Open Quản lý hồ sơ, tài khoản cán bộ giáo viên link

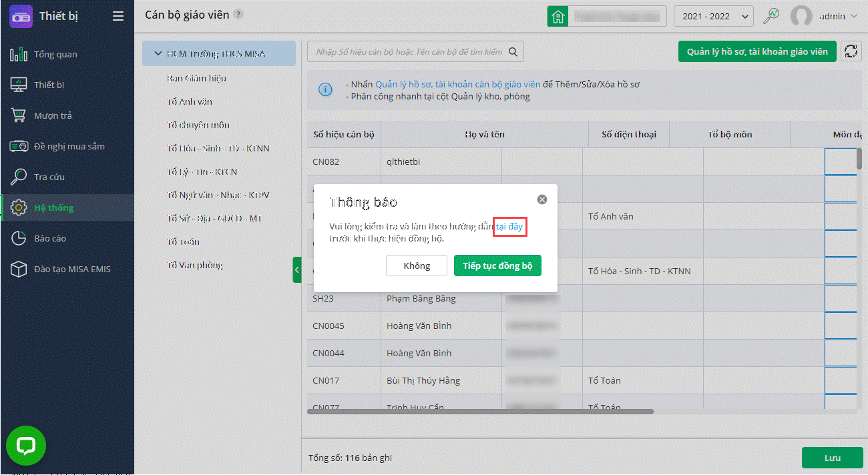point(458,85)
